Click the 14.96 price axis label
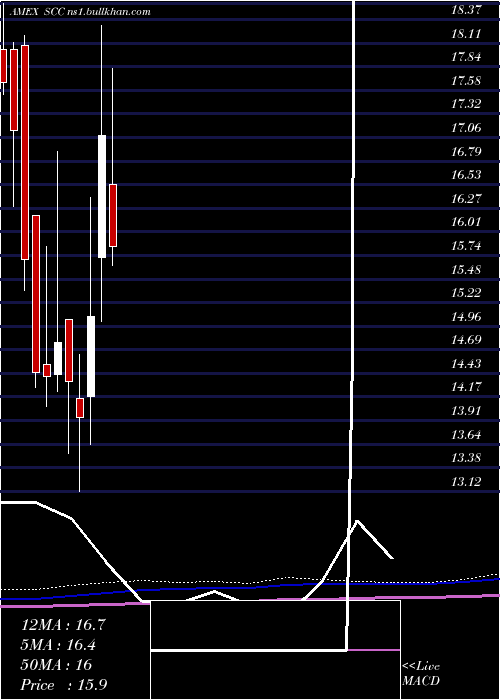The width and height of the screenshot is (500, 700). pyautogui.click(x=466, y=317)
